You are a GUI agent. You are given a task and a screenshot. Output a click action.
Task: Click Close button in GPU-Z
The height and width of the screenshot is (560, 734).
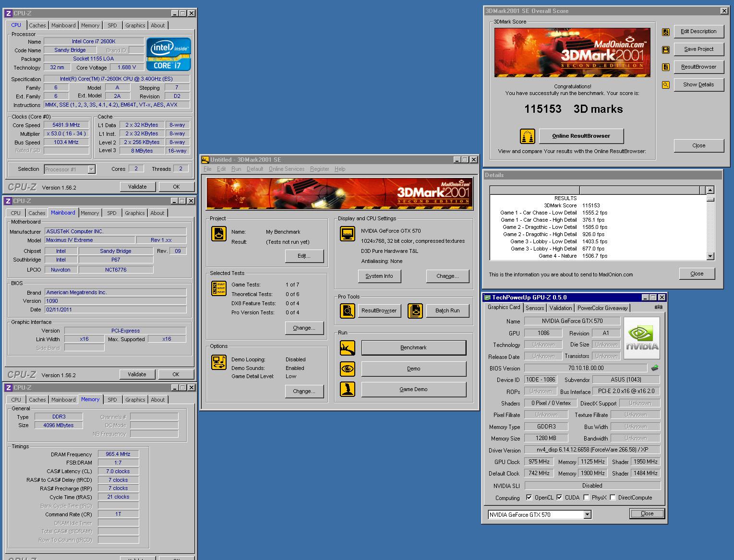pos(647,513)
